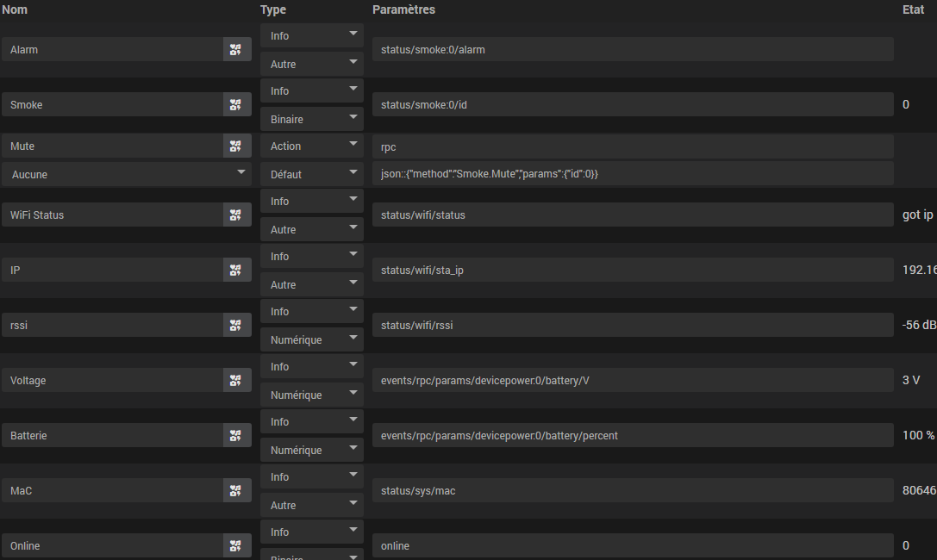Click the '3 V' voltage state value
This screenshot has width=937, height=560.
coord(911,380)
